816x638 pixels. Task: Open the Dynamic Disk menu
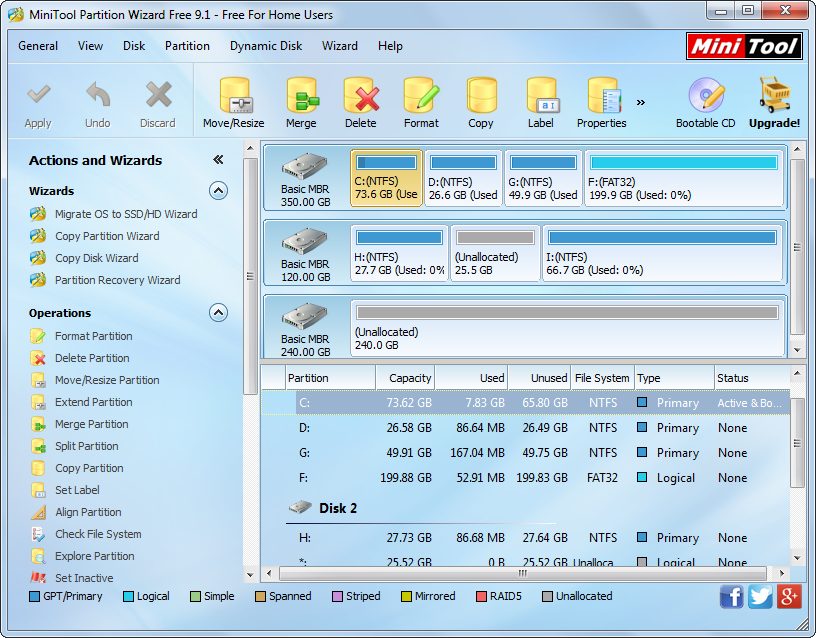point(266,46)
